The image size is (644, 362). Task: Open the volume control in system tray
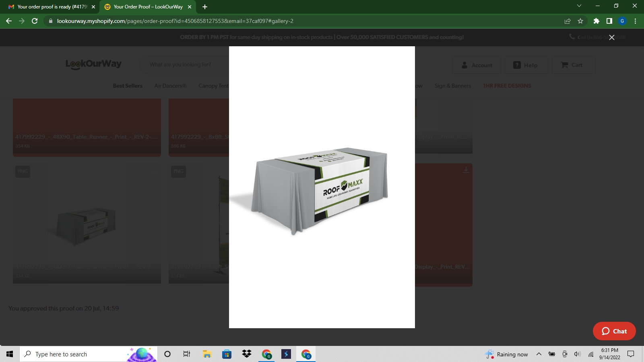578,354
